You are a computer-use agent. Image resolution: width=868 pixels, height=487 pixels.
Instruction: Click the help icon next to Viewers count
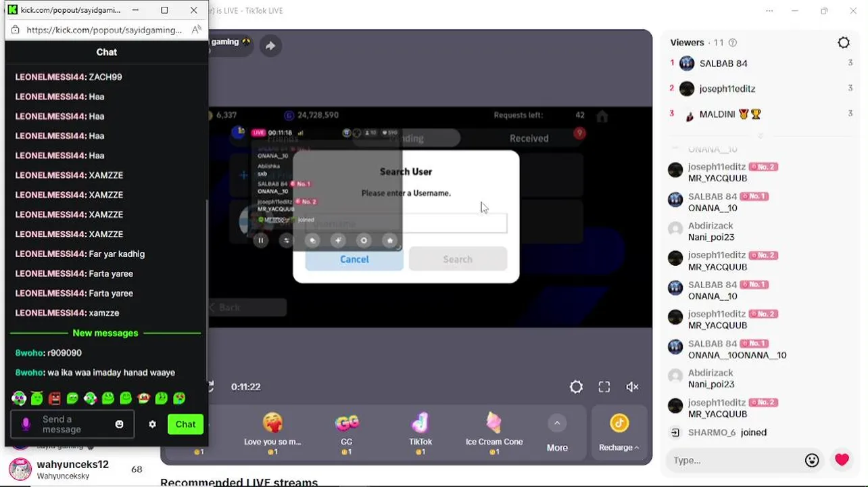(x=733, y=43)
